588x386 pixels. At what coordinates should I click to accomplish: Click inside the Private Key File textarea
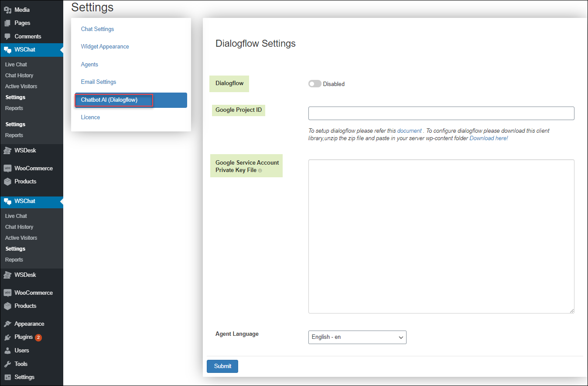click(x=441, y=236)
